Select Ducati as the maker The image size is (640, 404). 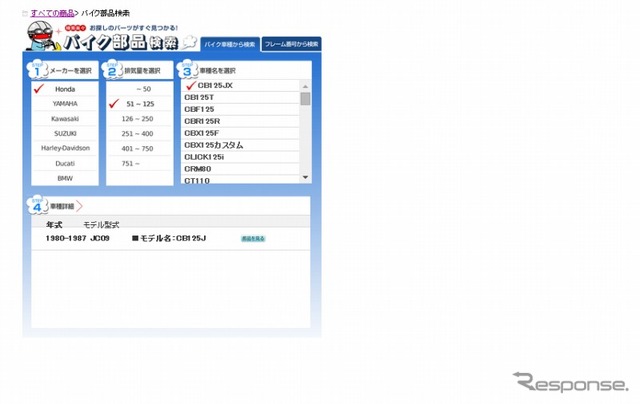pyautogui.click(x=65, y=163)
